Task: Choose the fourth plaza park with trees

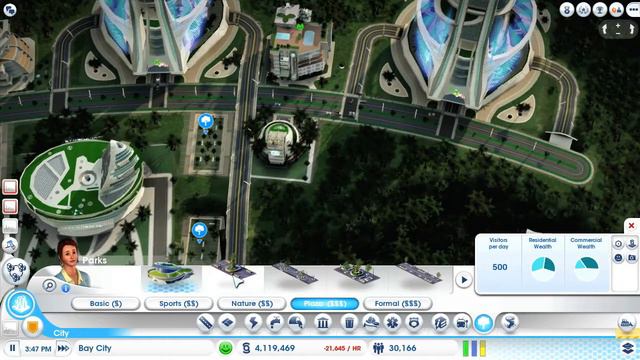Action: (356, 275)
